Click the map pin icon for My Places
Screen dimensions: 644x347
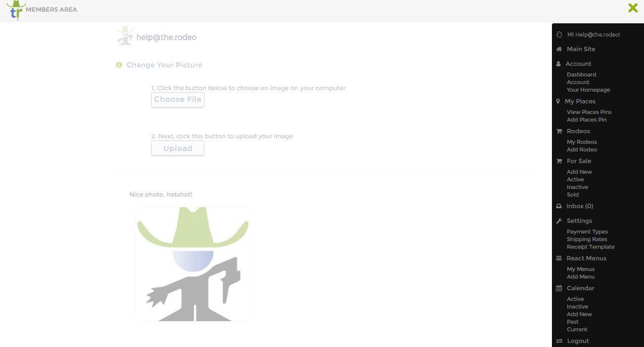coord(558,101)
